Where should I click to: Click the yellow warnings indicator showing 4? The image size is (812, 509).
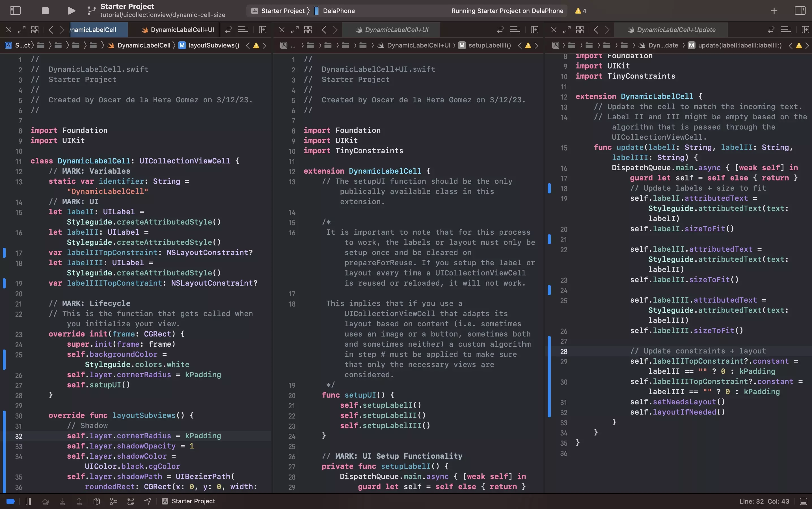point(581,11)
